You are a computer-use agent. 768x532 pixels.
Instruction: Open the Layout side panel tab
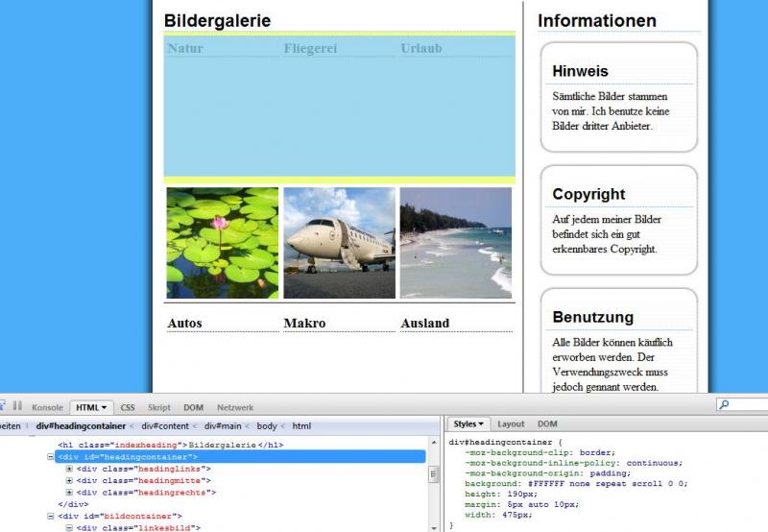coord(511,423)
